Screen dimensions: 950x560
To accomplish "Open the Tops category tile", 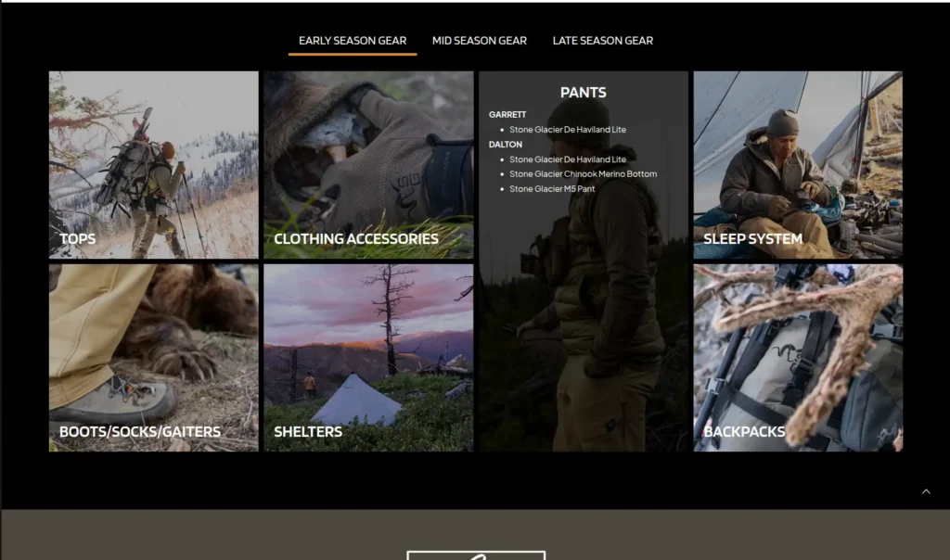I will (154, 165).
